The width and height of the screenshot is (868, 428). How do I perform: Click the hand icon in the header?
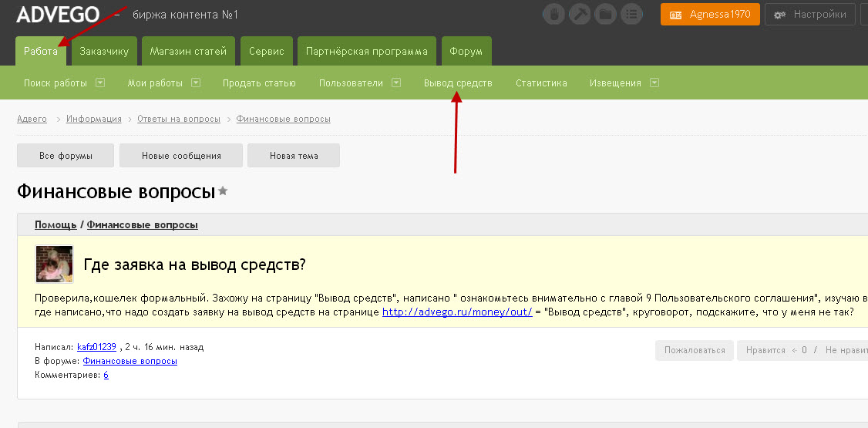pyautogui.click(x=554, y=14)
